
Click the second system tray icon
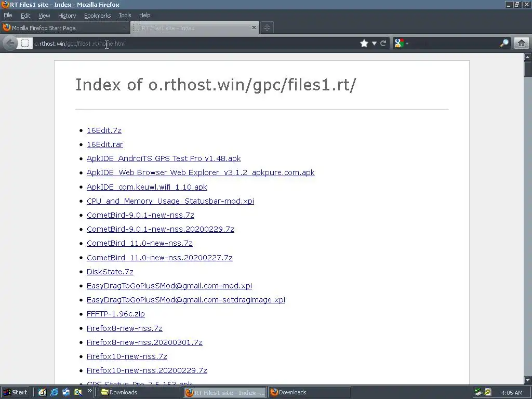[488, 392]
